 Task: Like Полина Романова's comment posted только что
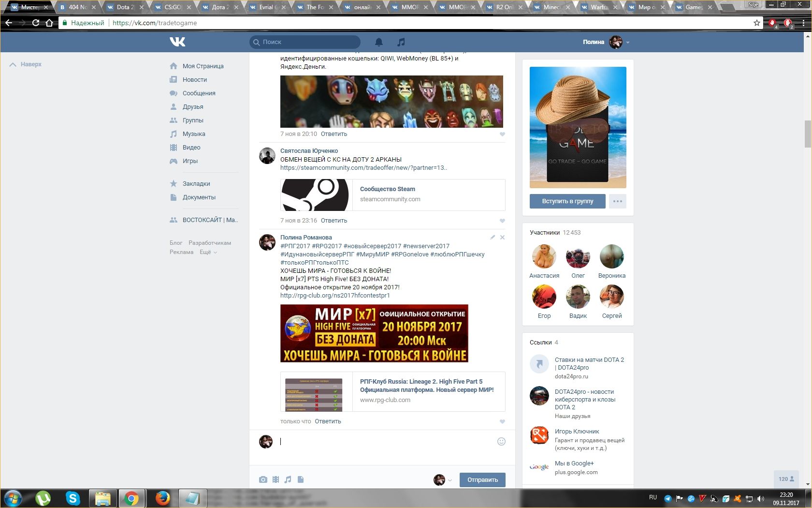point(502,421)
